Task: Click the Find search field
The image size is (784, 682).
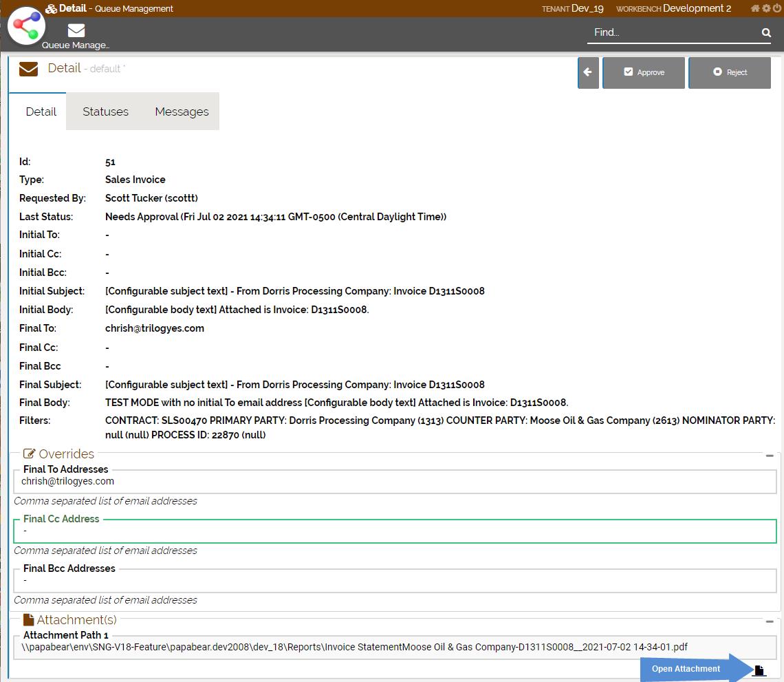Action: click(x=674, y=32)
